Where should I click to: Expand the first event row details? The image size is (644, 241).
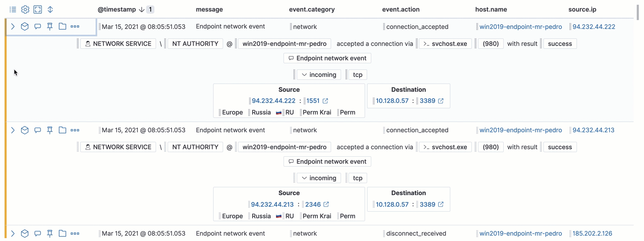click(x=12, y=26)
